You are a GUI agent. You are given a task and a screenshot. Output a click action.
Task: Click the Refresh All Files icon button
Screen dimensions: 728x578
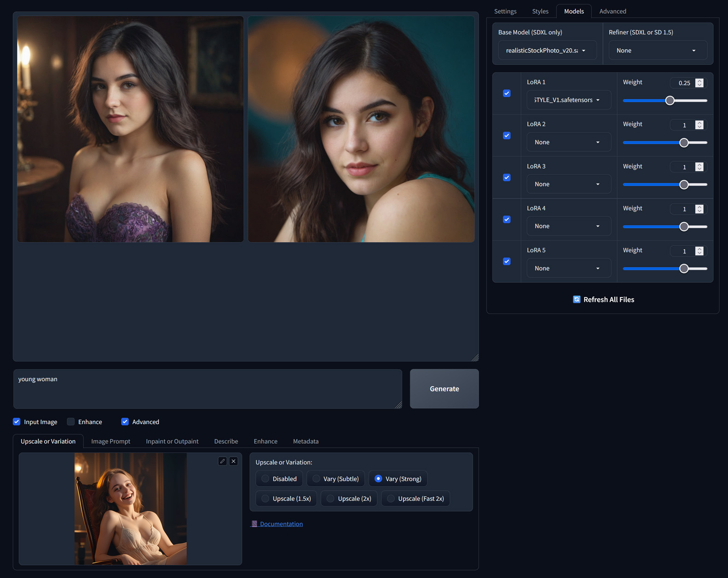point(577,299)
